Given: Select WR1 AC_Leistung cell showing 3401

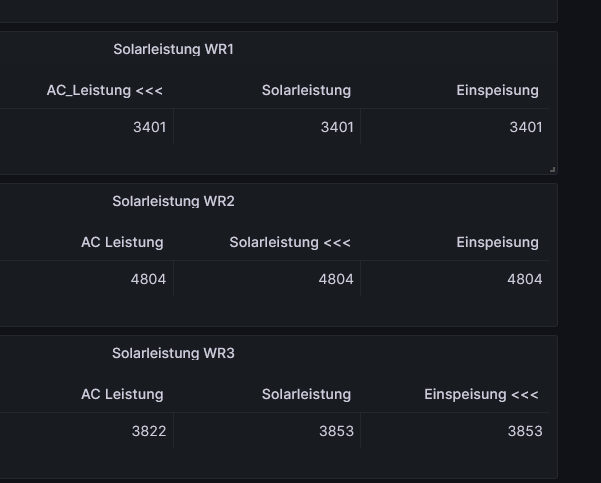Looking at the screenshot, I should click(x=149, y=127).
